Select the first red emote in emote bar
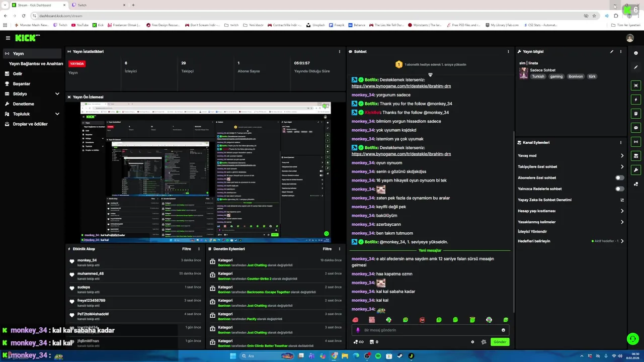 (355, 320)
